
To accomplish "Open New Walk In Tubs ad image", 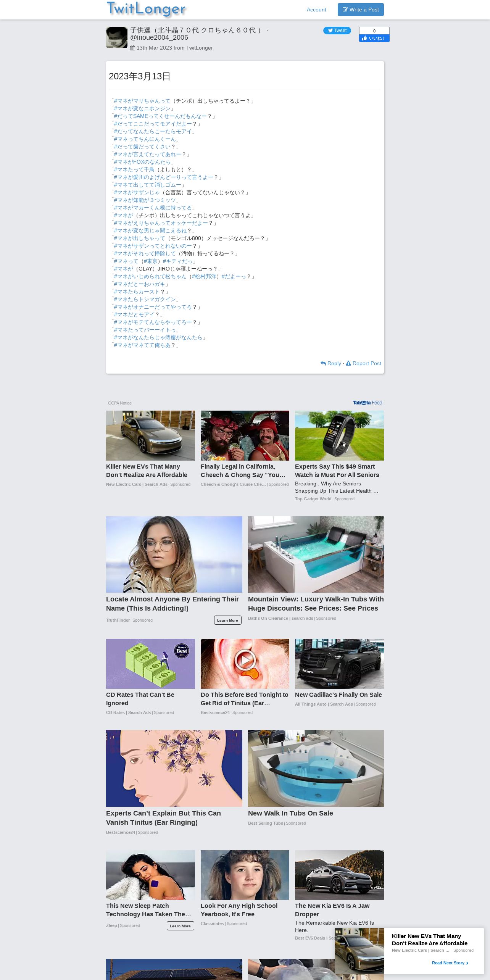I will (316, 768).
